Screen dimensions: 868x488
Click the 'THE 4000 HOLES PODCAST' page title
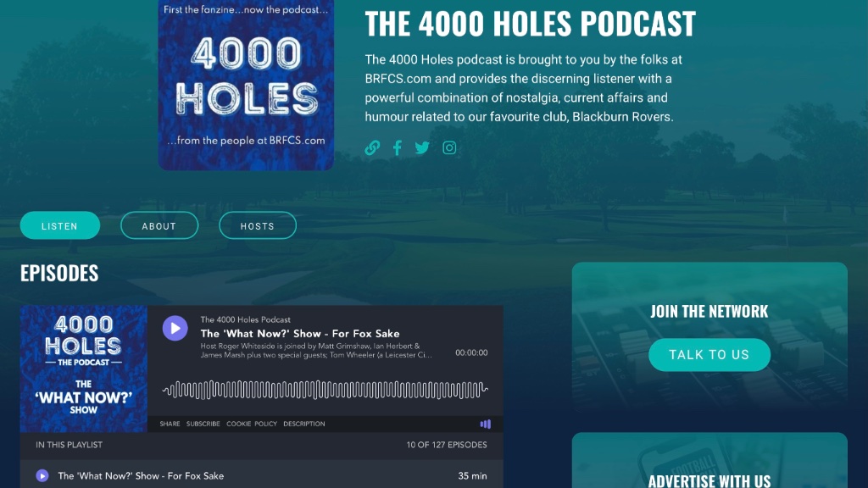pos(531,23)
